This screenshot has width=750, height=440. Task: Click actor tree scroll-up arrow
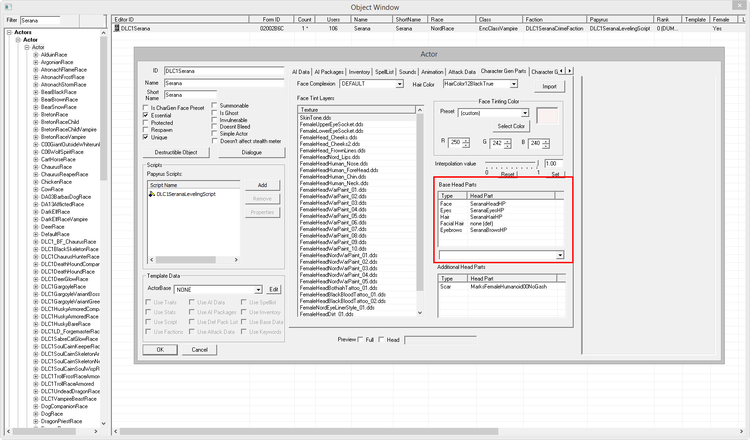(103, 33)
